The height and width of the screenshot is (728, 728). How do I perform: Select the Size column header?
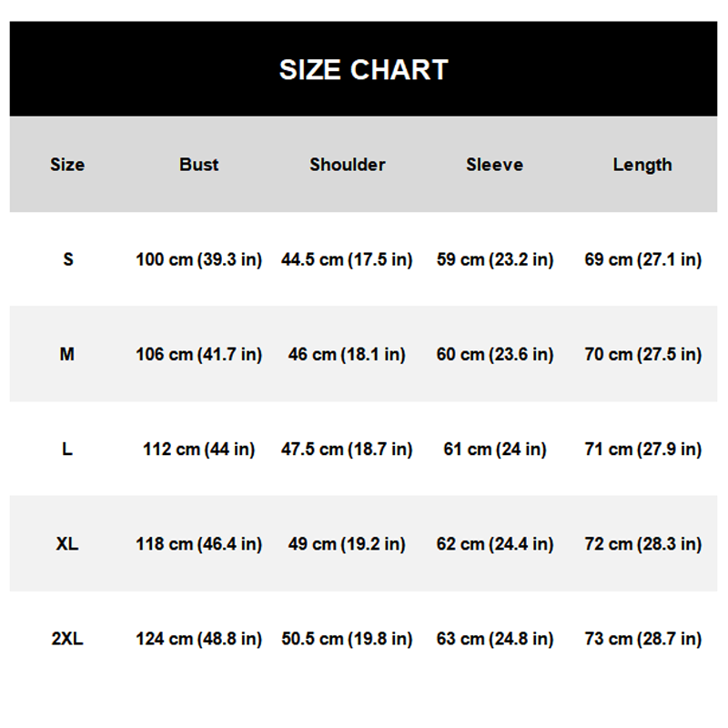pos(67,165)
